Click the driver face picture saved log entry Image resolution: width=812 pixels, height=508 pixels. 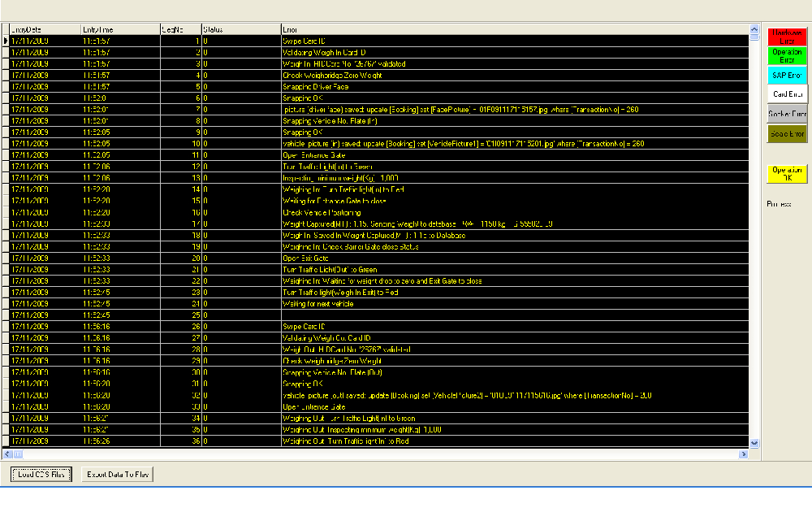pos(516,110)
